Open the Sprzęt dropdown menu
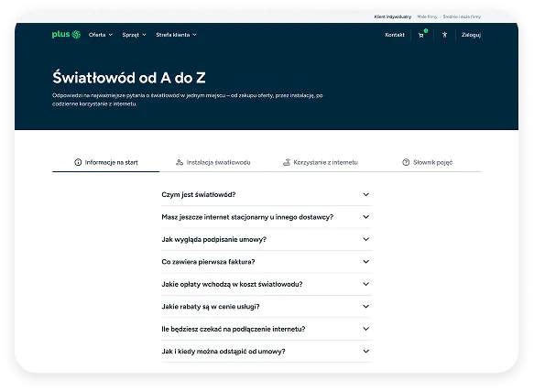 (134, 35)
